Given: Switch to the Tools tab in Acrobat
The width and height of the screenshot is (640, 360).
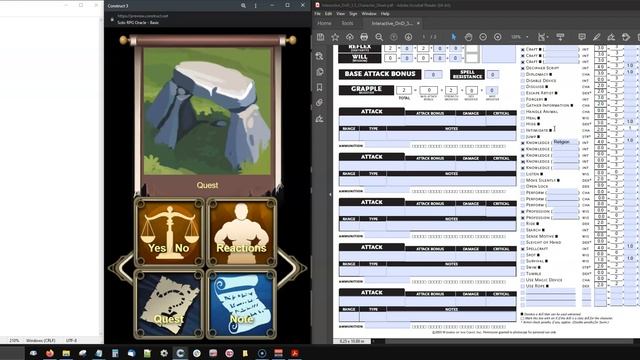Looking at the screenshot, I should coord(347,23).
